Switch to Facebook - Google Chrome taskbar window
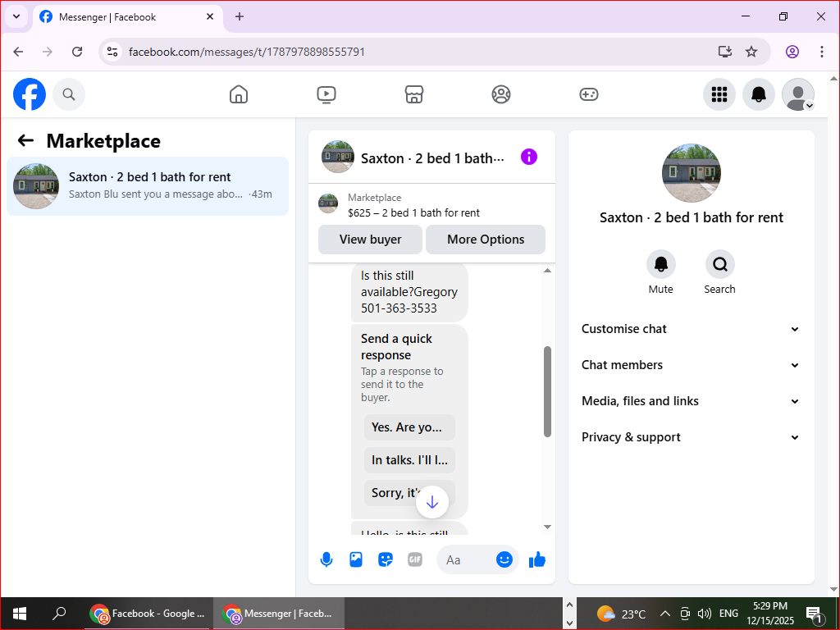840x630 pixels. click(148, 614)
